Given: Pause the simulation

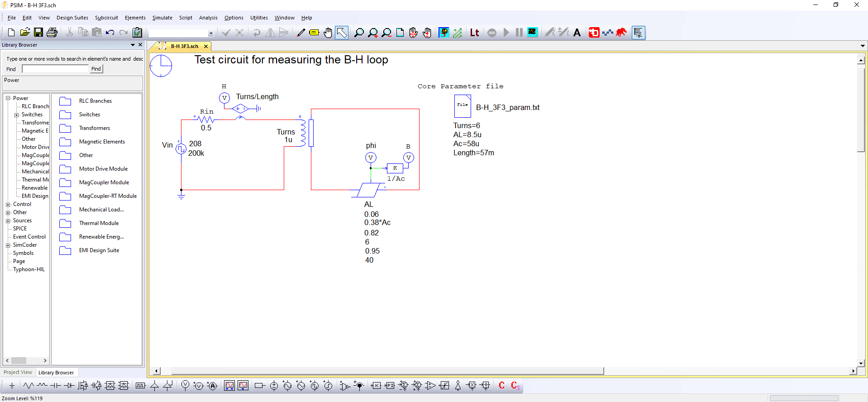Looking at the screenshot, I should pyautogui.click(x=519, y=33).
